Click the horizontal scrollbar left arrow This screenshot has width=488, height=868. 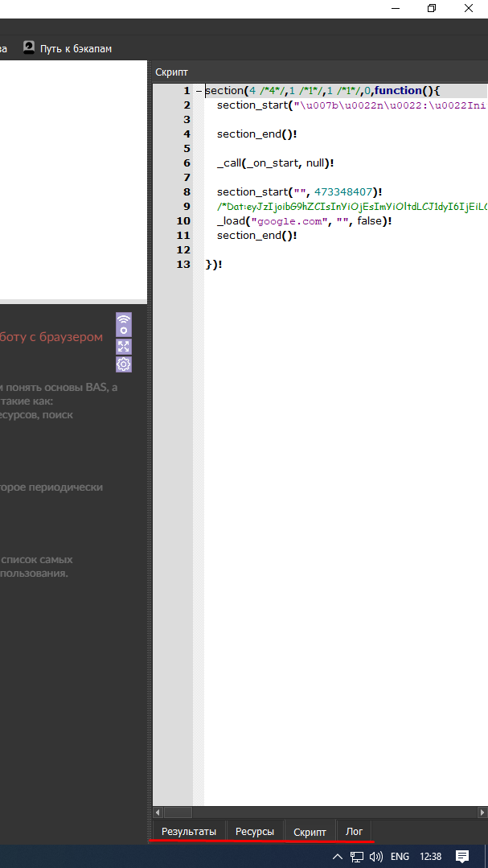(158, 812)
